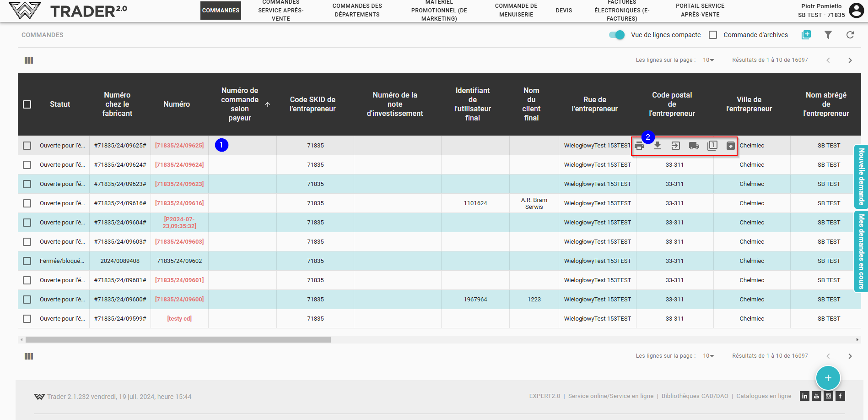Open top rows-per-page dropdown
This screenshot has width=868, height=420.
pyautogui.click(x=708, y=60)
